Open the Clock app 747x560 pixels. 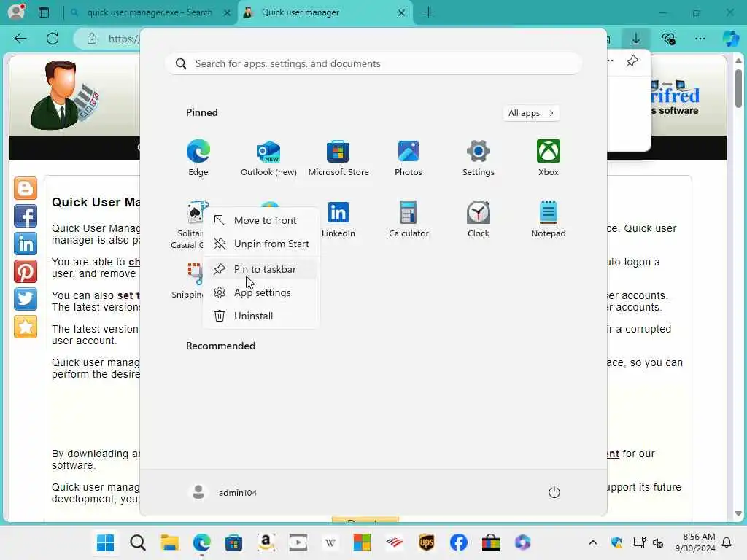(479, 219)
